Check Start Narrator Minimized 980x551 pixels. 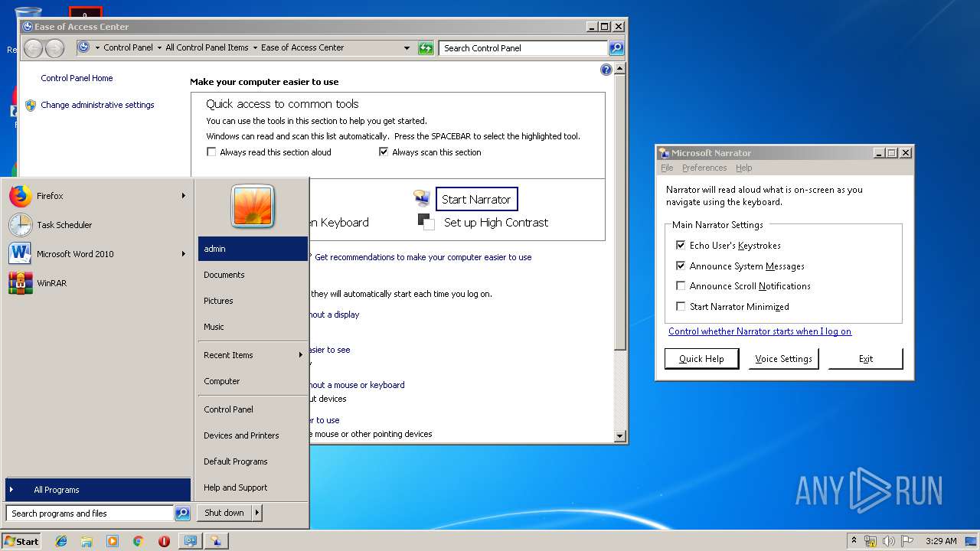click(681, 307)
